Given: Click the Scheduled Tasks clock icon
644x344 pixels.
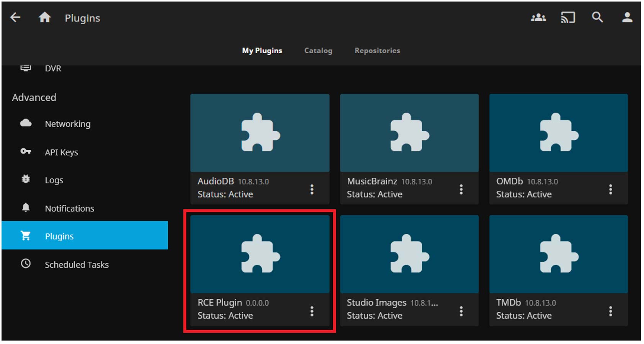Looking at the screenshot, I should pyautogui.click(x=26, y=264).
